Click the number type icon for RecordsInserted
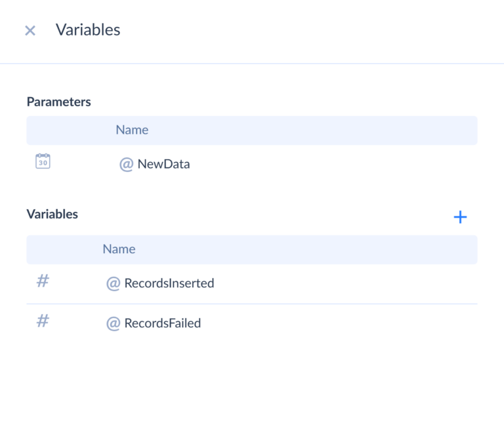This screenshot has width=504, height=446. 43,281
